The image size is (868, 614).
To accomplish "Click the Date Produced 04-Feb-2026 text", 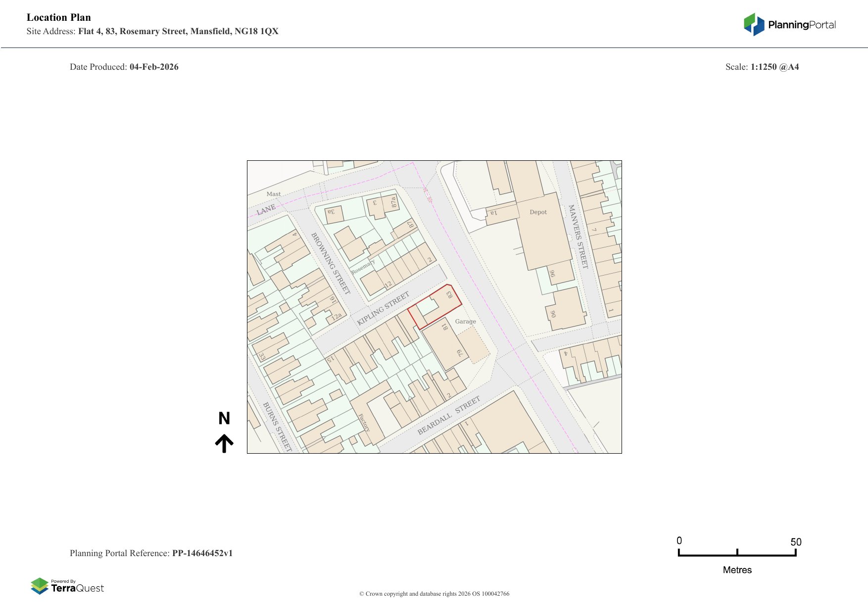I will coord(124,67).
